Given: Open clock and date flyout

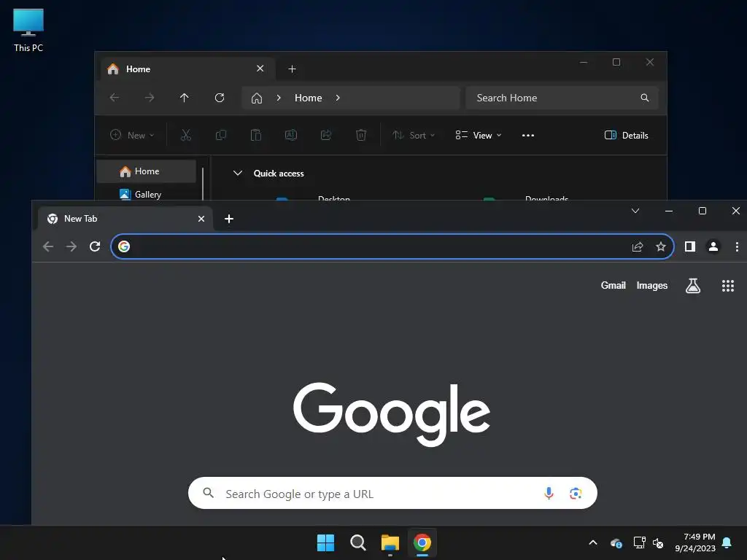Looking at the screenshot, I should pos(695,542).
